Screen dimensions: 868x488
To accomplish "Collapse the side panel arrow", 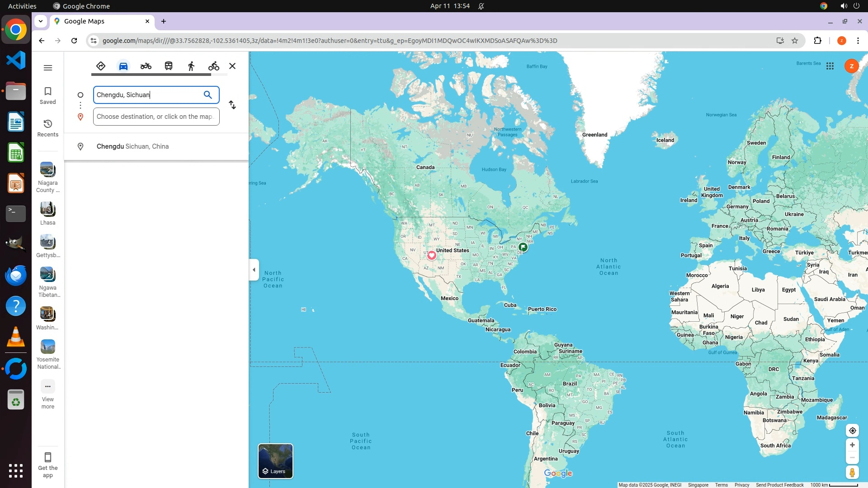I will point(254,270).
